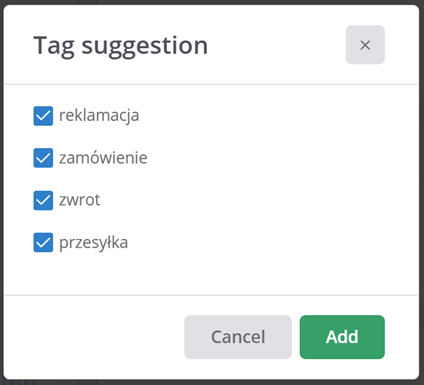Uncheck the reklamacja tag checkbox
This screenshot has height=385, width=424.
click(x=43, y=116)
